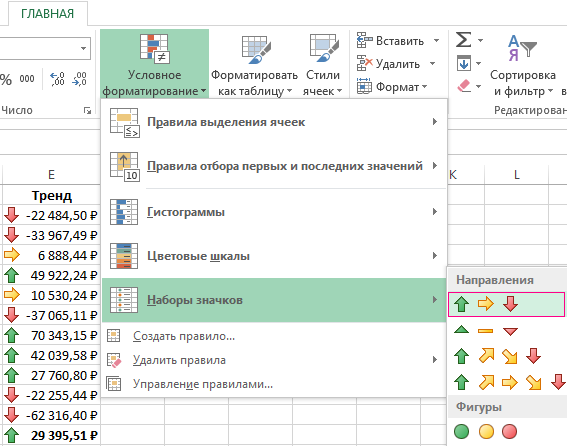The width and height of the screenshot is (567, 446).
Task: Select the cell with 10 530,24 ₽
Action: pos(51,296)
